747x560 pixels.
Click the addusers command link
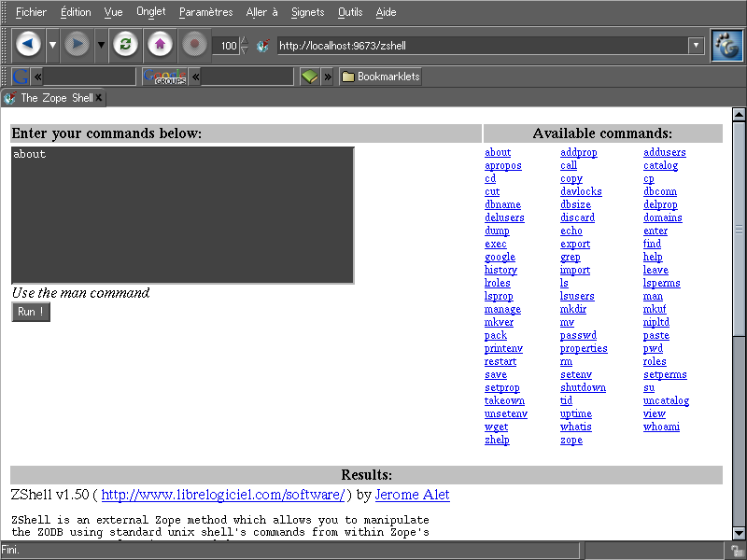664,152
